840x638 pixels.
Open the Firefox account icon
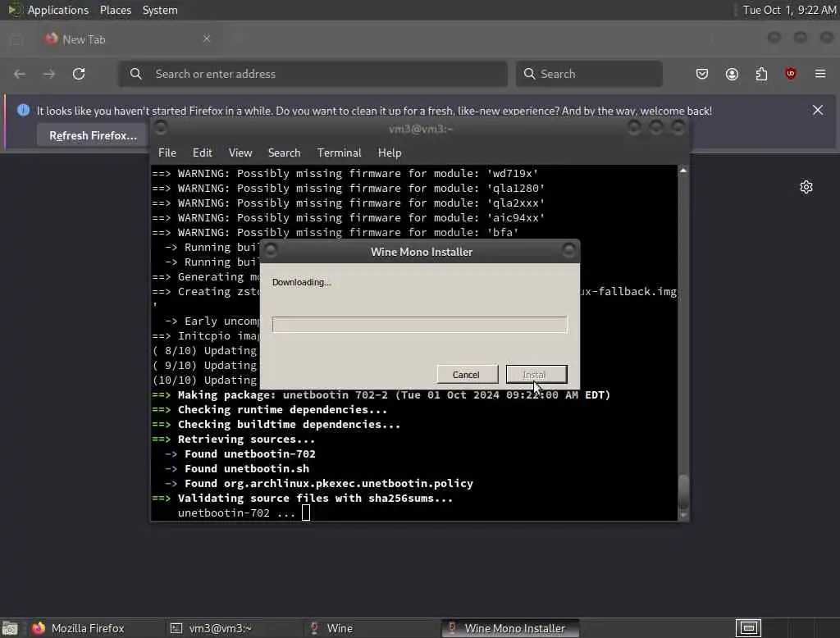tap(732, 74)
